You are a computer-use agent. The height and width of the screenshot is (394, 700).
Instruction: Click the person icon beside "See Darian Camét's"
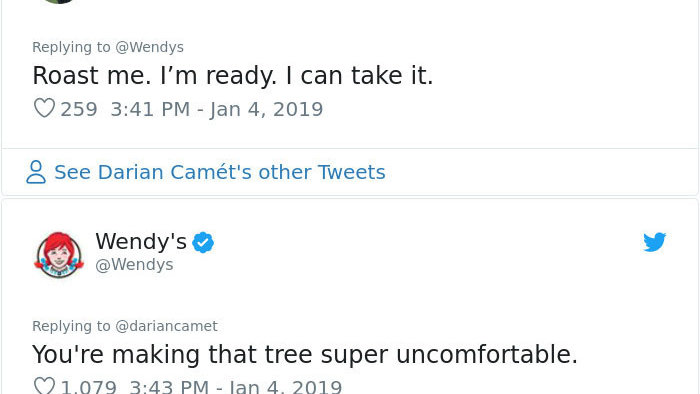(x=36, y=172)
